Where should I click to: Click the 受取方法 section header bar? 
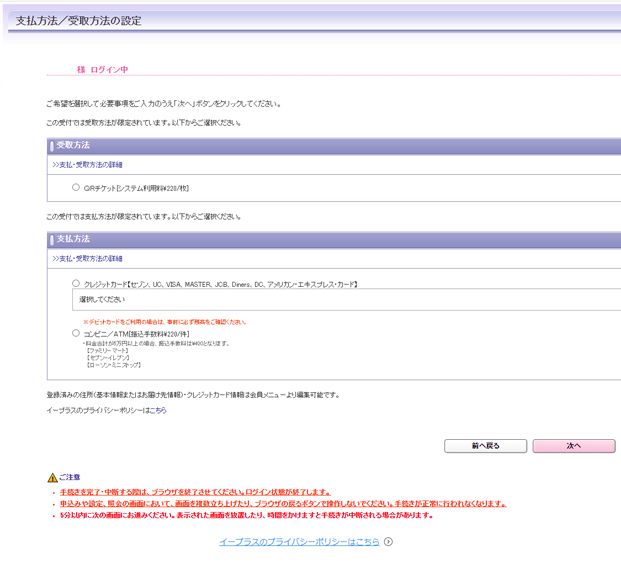330,146
